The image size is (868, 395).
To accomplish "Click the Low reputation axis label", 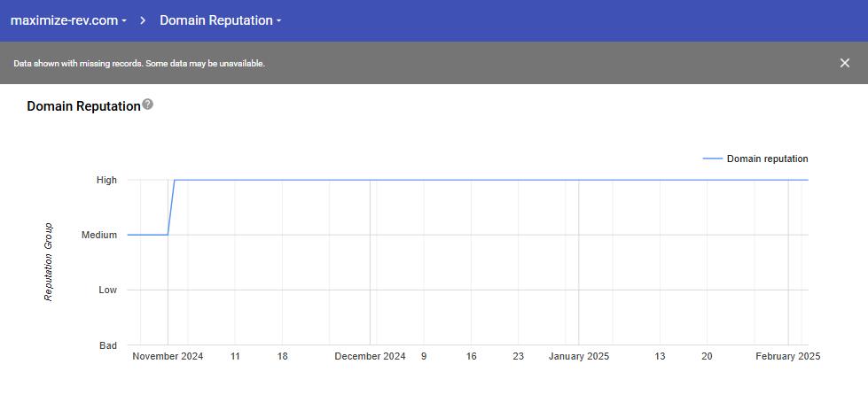I will tap(106, 290).
